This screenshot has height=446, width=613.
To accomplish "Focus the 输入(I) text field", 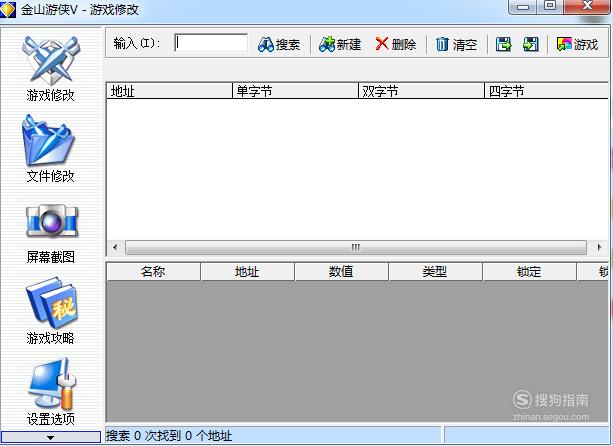I will click(x=211, y=43).
